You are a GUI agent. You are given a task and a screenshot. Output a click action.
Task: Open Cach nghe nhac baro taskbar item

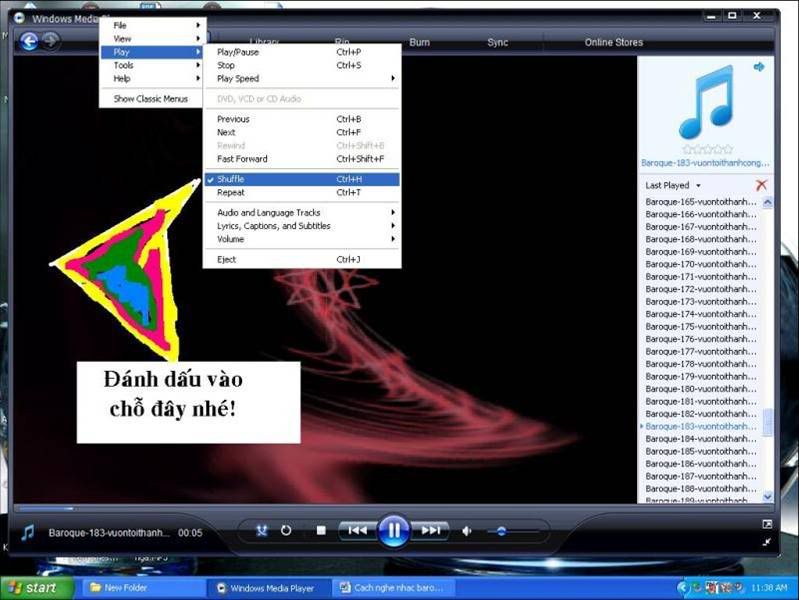pyautogui.click(x=393, y=588)
